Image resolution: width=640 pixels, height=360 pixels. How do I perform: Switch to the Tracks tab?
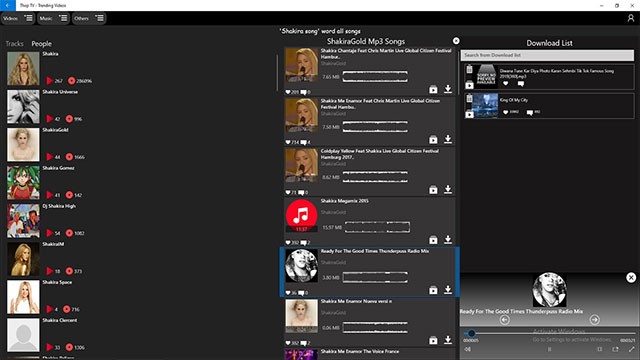pyautogui.click(x=14, y=44)
